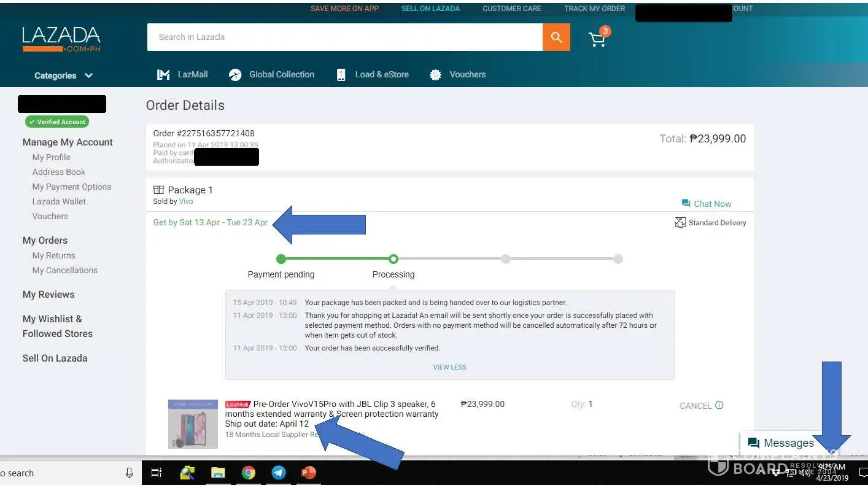868x488 pixels.
Task: Go to My Profile
Action: point(52,157)
